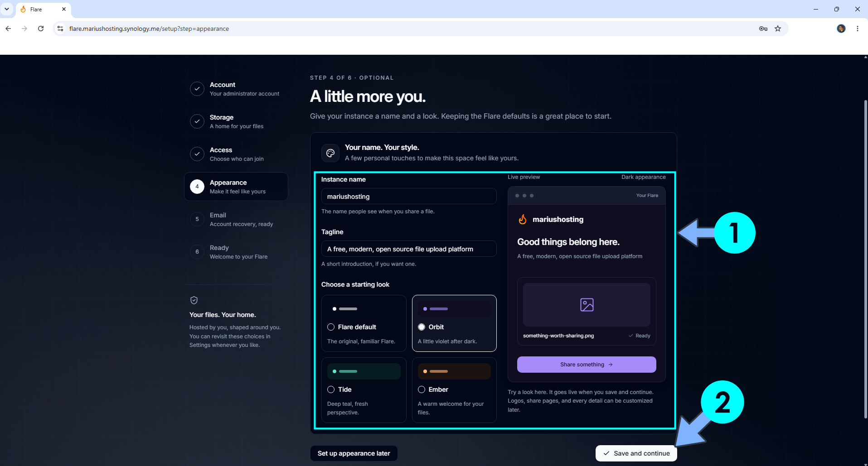The image size is (868, 466).
Task: Open the Appearance step in sidebar
Action: click(236, 187)
